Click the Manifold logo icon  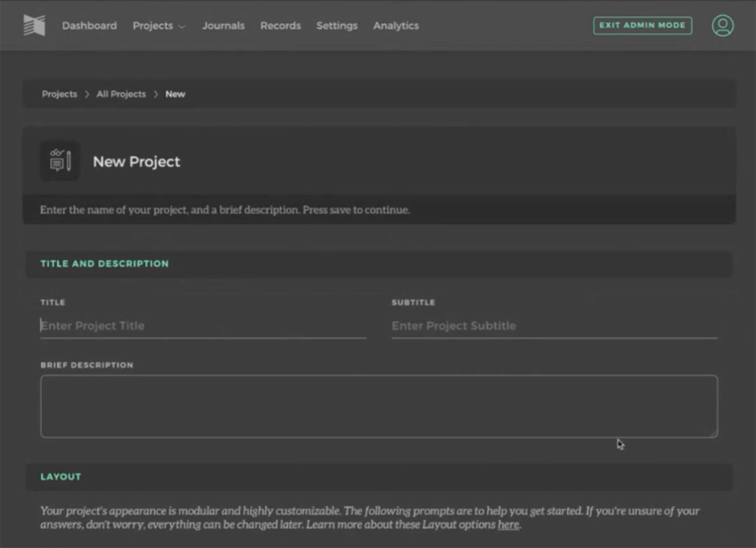tap(34, 25)
